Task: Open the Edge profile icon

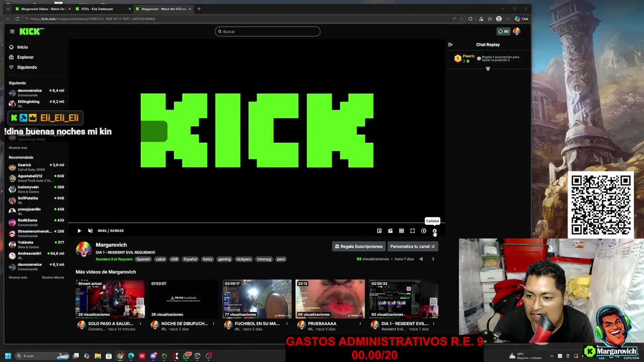Action: (499, 19)
